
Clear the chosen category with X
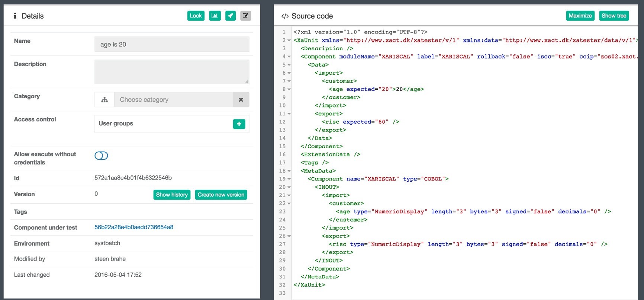(241, 100)
